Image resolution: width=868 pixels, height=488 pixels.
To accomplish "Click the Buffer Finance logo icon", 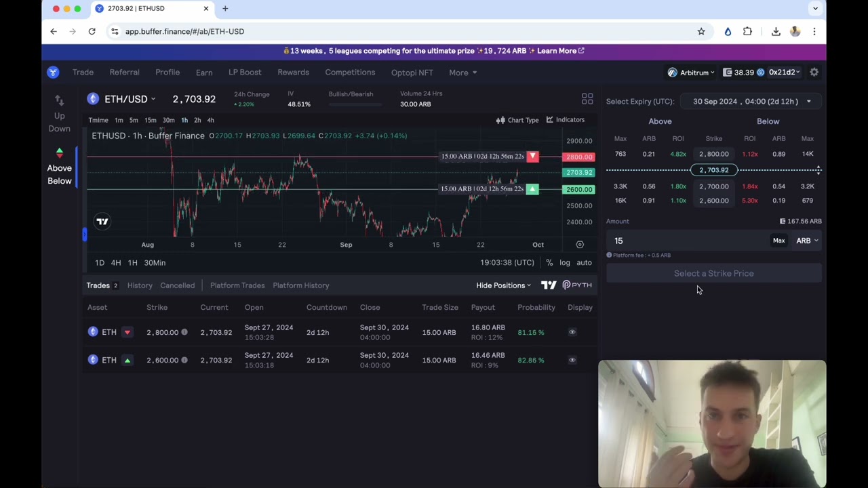I will [x=53, y=72].
